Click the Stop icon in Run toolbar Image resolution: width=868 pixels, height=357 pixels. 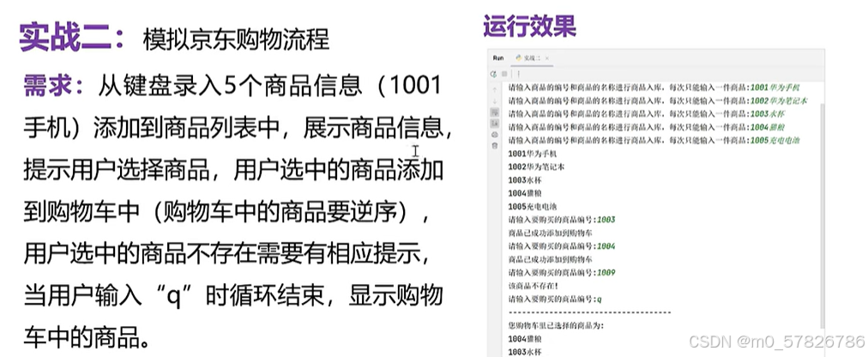[x=504, y=74]
